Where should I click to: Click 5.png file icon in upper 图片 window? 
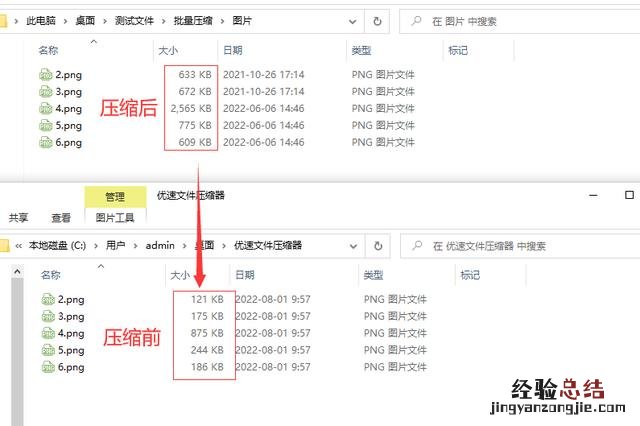tap(45, 125)
